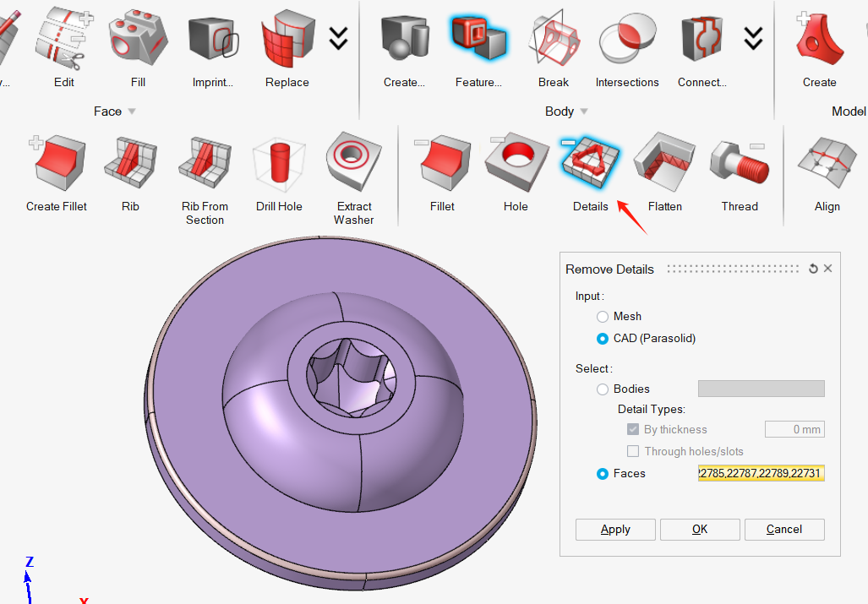Click the Rib From Section icon
Viewport: 868px width, 604px height.
(x=205, y=163)
